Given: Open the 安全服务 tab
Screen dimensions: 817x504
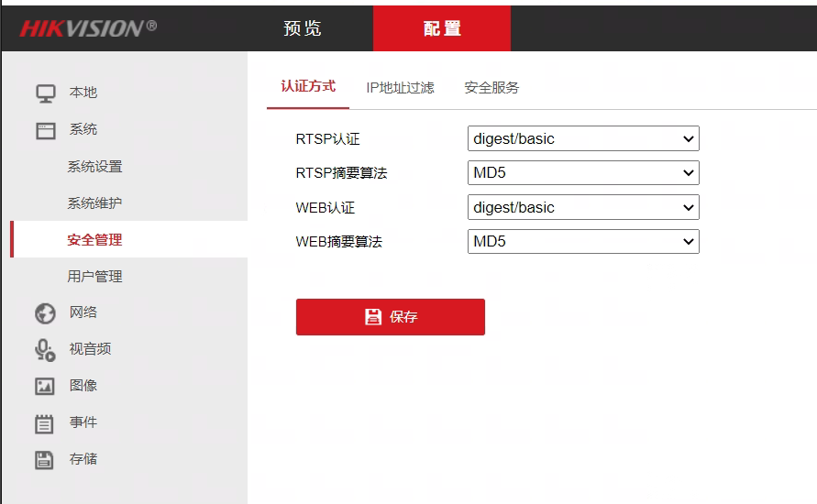Looking at the screenshot, I should pos(491,88).
